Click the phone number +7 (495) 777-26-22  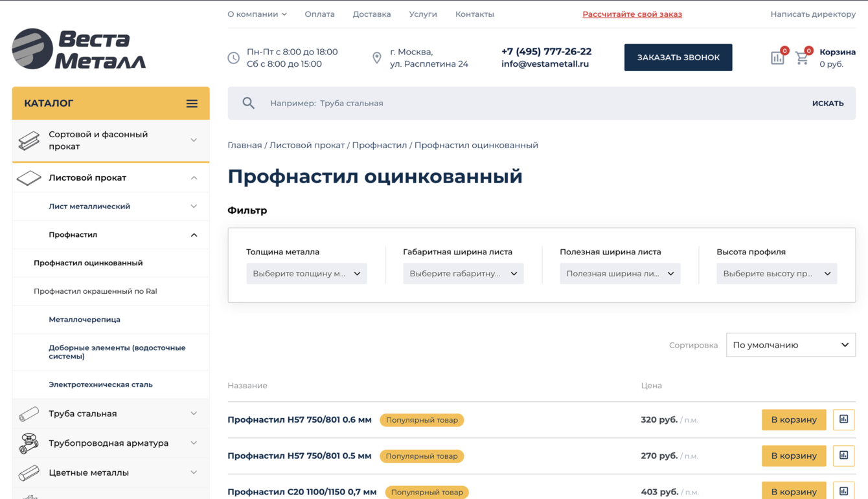tap(546, 52)
